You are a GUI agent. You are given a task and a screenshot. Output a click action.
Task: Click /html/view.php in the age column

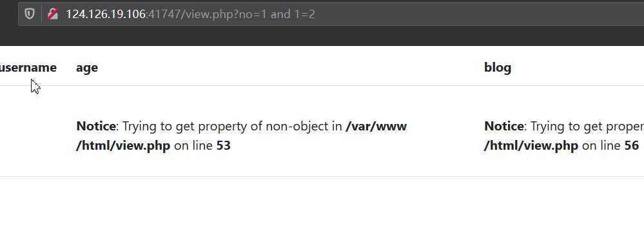click(123, 146)
